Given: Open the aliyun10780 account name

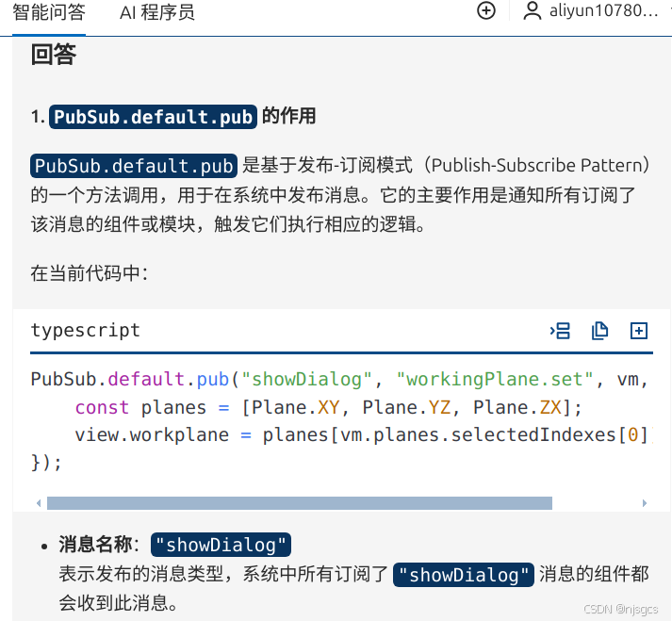Looking at the screenshot, I should [x=603, y=10].
